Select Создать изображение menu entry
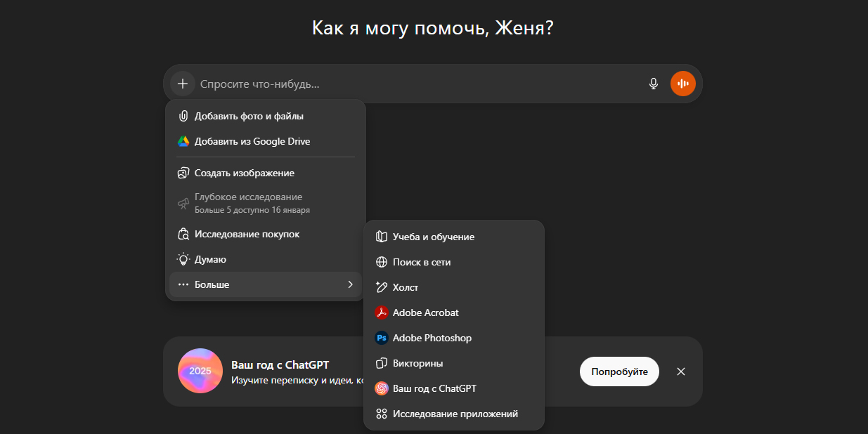Image resolution: width=868 pixels, height=434 pixels. coord(266,173)
